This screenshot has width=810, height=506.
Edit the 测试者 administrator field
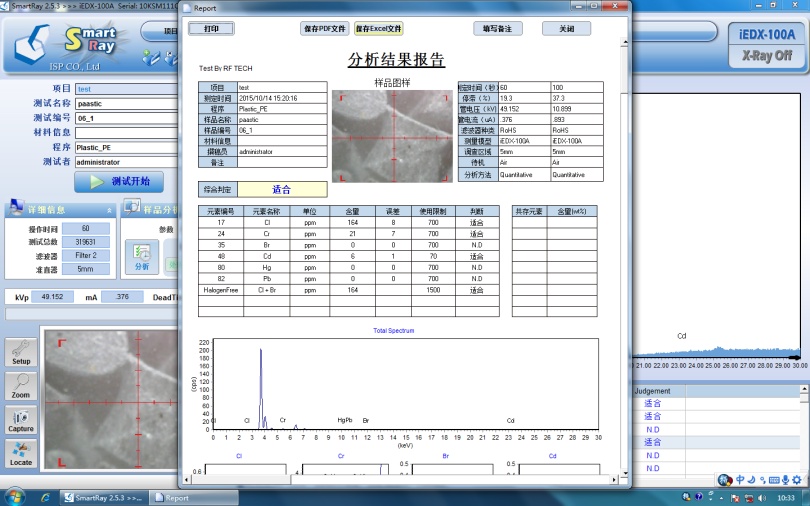pyautogui.click(x=127, y=162)
